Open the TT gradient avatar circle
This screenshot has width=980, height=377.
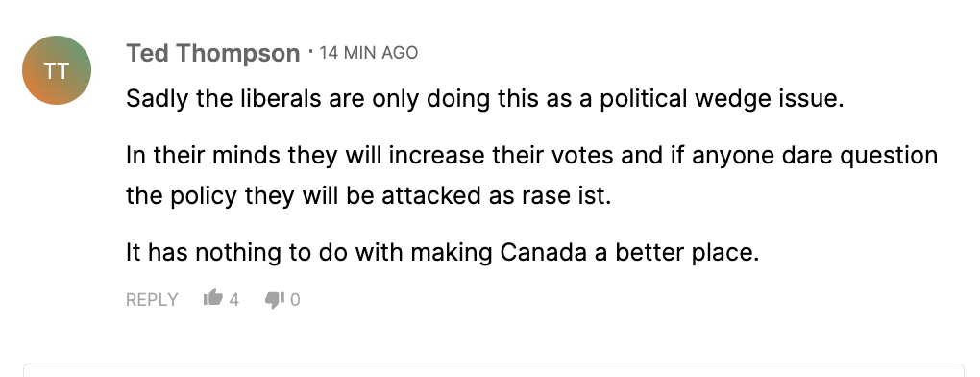click(57, 70)
